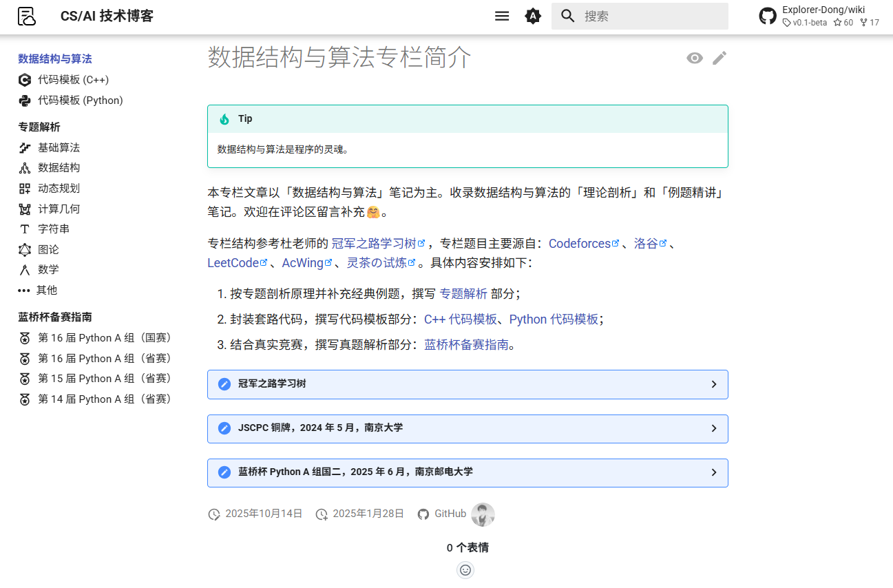This screenshot has width=893, height=588.
Task: Expand the JSCPC 铜牌 card
Action: click(467, 428)
